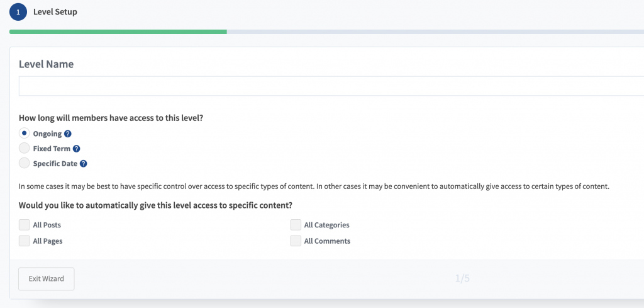Click the step 1 circle badge

point(18,13)
